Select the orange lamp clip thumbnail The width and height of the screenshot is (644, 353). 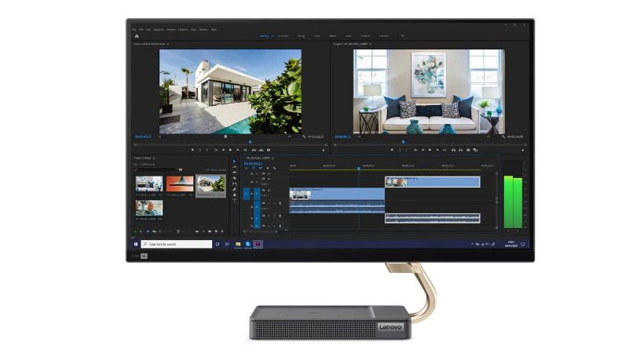tap(180, 184)
